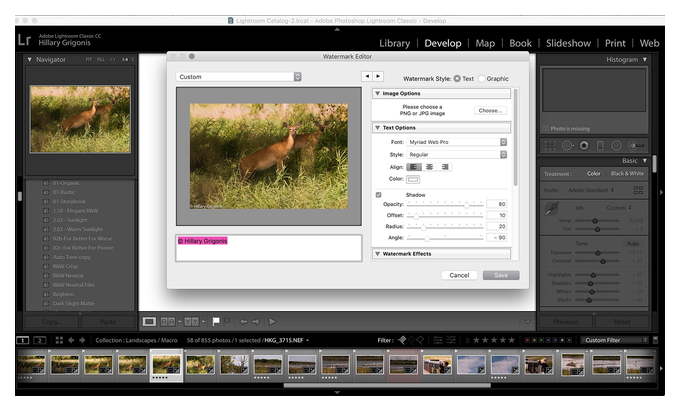Click the watermark text input field
Screen dimensions: 680x411
[268, 248]
